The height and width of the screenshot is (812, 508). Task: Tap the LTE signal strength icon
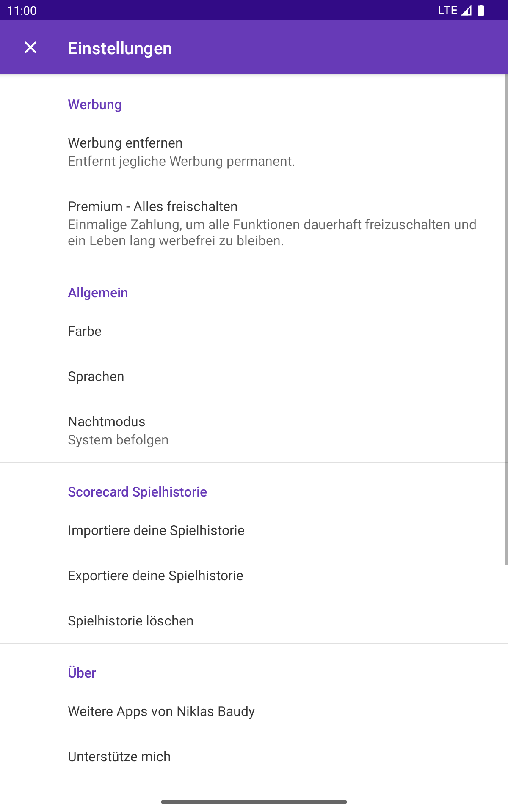click(x=466, y=10)
